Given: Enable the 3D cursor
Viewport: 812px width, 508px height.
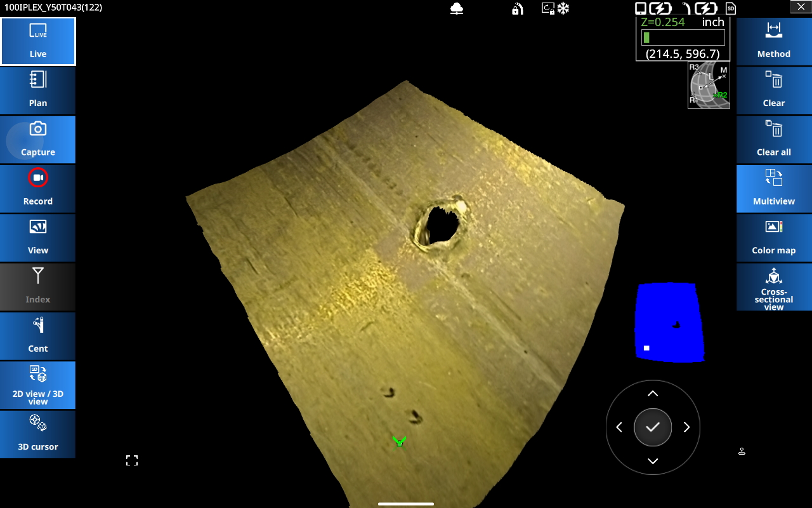Looking at the screenshot, I should 38,434.
